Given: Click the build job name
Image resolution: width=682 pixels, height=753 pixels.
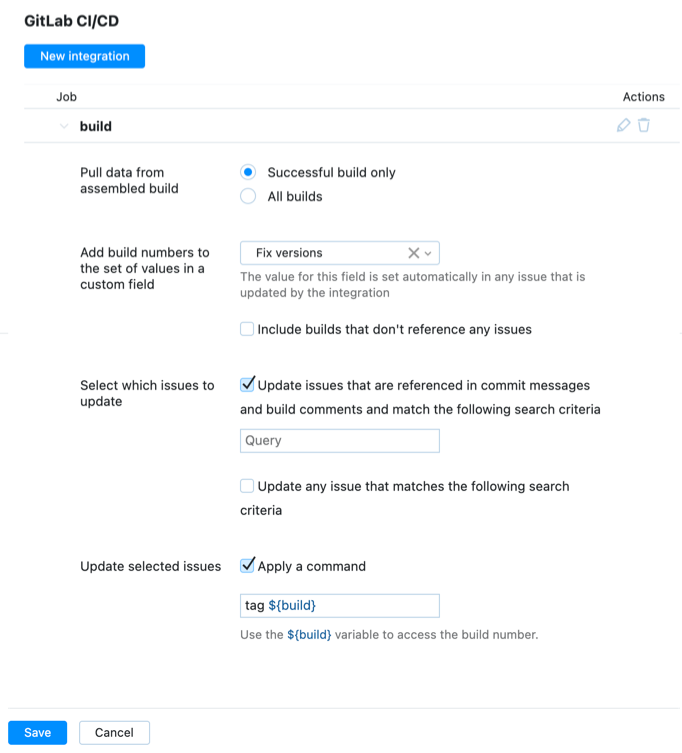Looking at the screenshot, I should (x=96, y=126).
